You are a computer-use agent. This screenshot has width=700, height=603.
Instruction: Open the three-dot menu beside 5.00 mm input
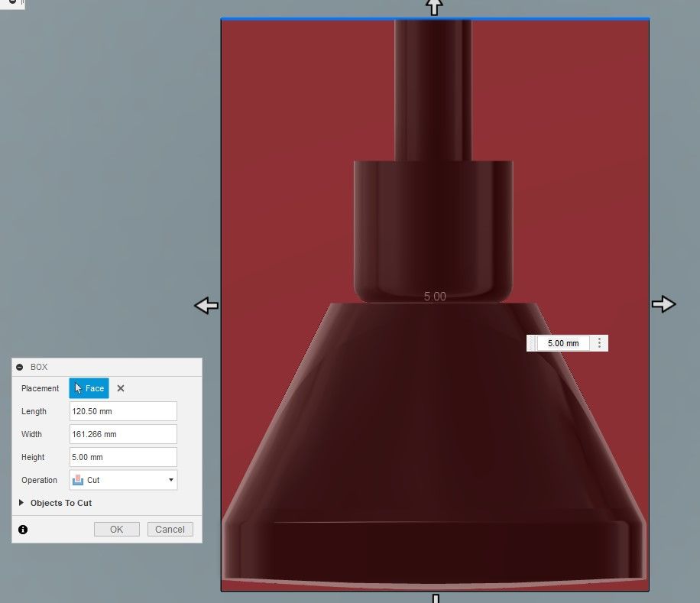[x=599, y=343]
